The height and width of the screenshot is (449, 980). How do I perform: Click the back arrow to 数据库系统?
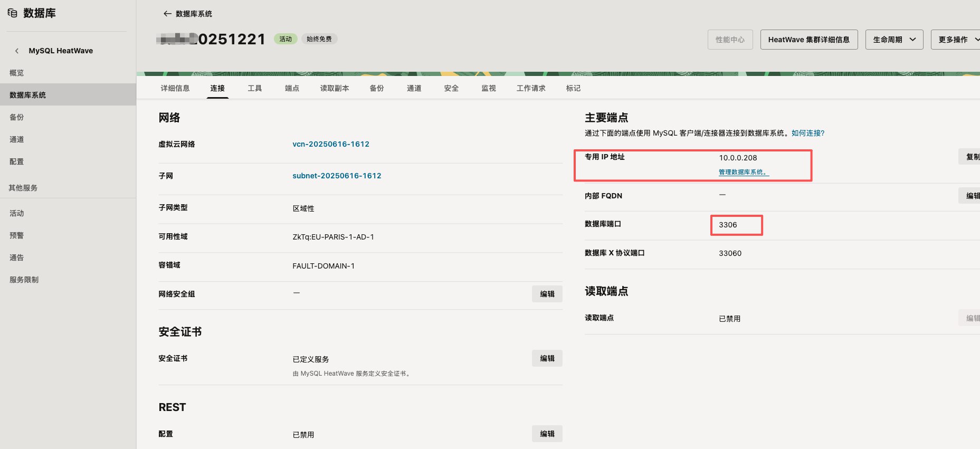167,14
